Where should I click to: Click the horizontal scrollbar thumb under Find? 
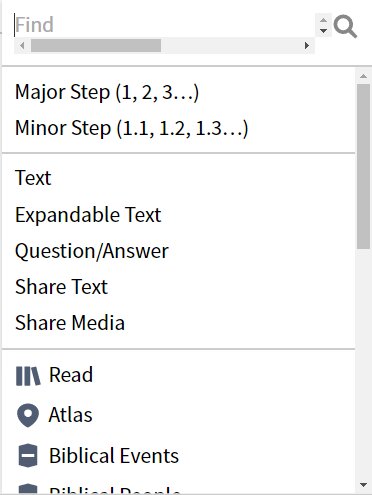click(x=96, y=45)
